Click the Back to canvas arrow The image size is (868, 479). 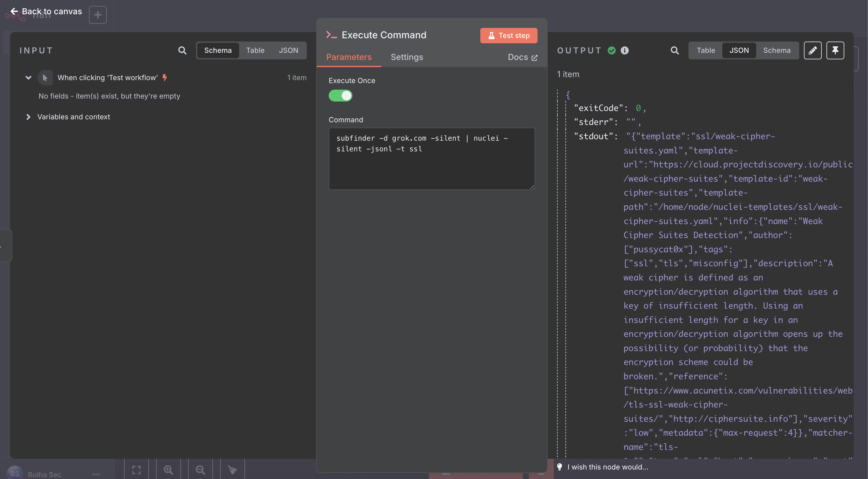click(x=14, y=11)
